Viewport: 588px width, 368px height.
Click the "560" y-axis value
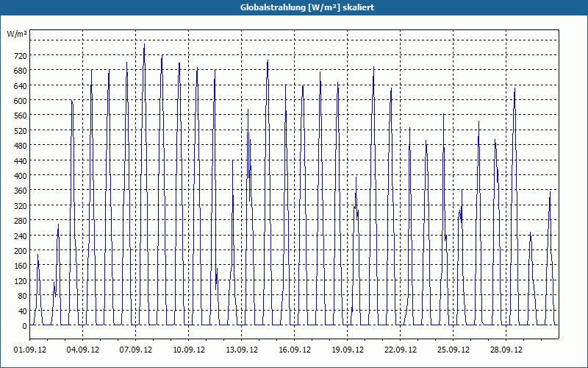(21, 116)
